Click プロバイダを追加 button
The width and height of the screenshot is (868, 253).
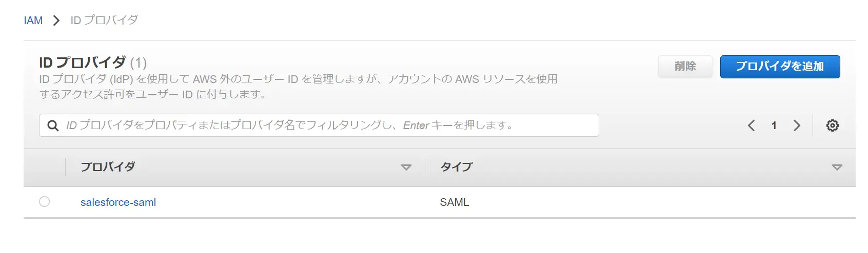pos(780,67)
